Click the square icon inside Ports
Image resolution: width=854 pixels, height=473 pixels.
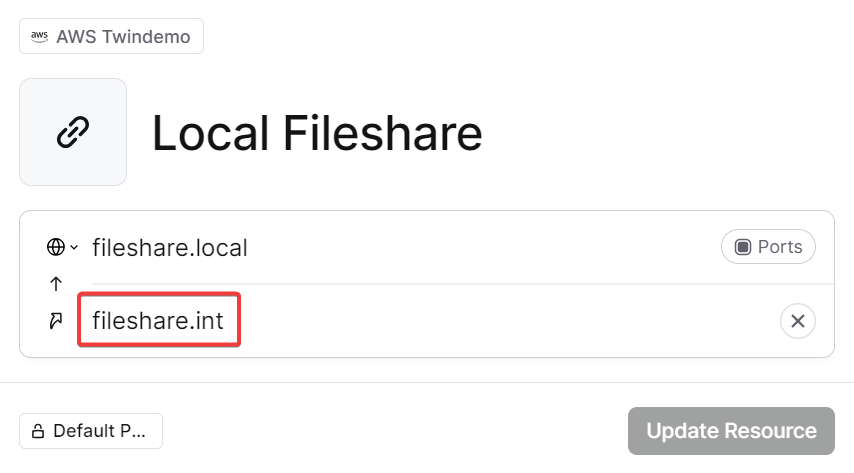point(743,247)
